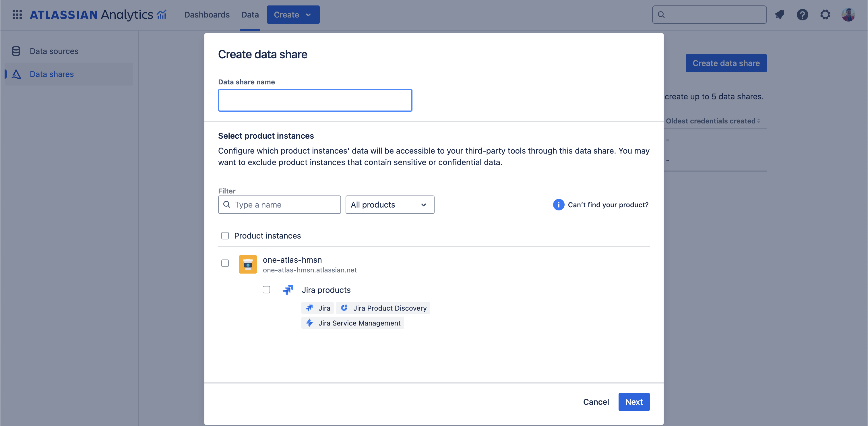Click Cancel in the dialog
Screen dimensions: 868x426
point(596,402)
